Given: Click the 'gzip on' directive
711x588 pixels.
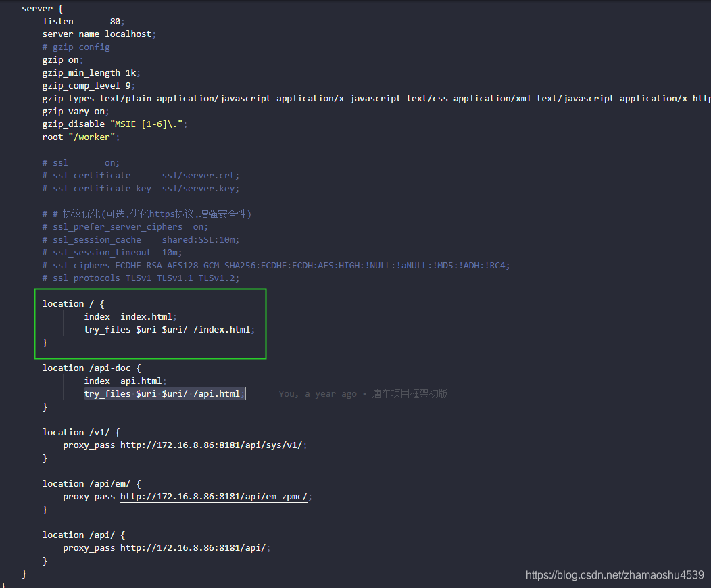Looking at the screenshot, I should [63, 60].
